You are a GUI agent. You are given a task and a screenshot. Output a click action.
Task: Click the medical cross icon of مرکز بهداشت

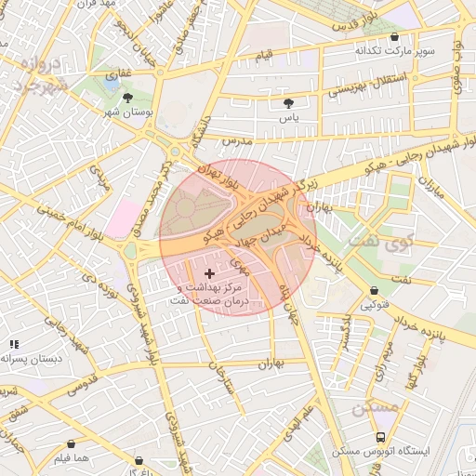[209, 273]
